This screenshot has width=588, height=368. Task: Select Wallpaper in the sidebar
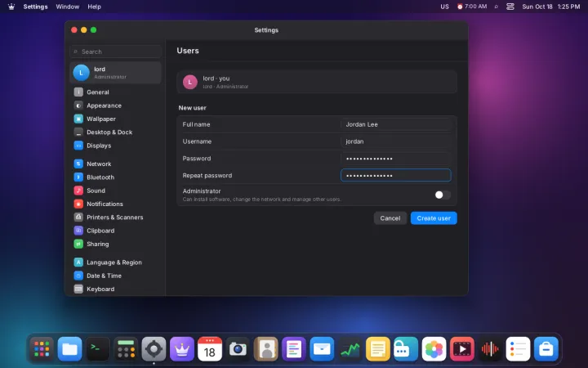pos(115,119)
